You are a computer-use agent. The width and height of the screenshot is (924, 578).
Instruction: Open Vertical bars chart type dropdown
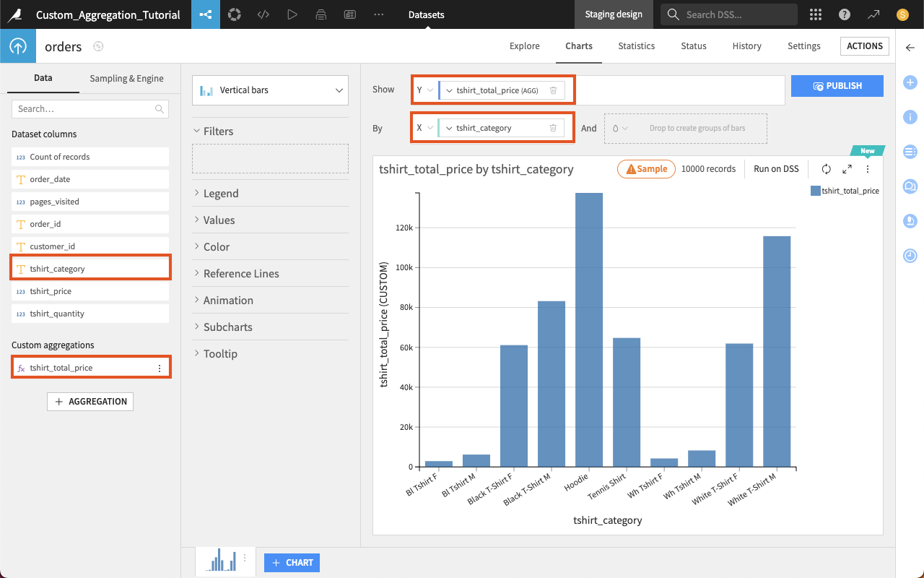click(270, 90)
